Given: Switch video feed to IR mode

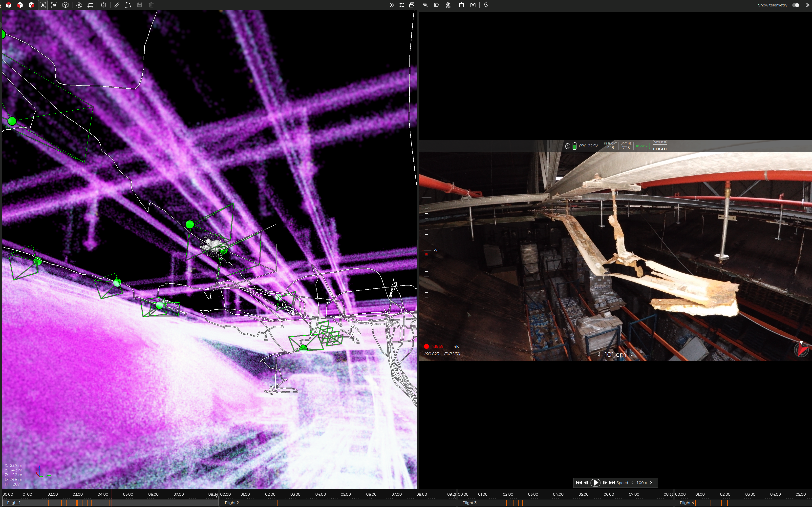Looking at the screenshot, I should (x=437, y=5).
